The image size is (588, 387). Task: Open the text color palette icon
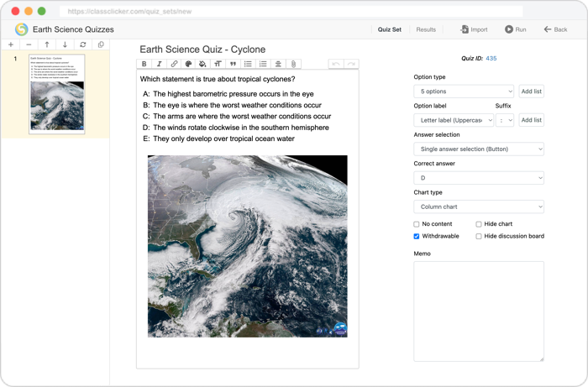[189, 64]
